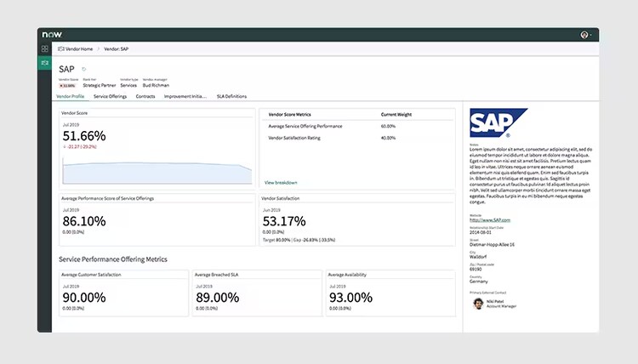Open the user avatar menu in the header
The height and width of the screenshot is (364, 638).
(x=584, y=35)
